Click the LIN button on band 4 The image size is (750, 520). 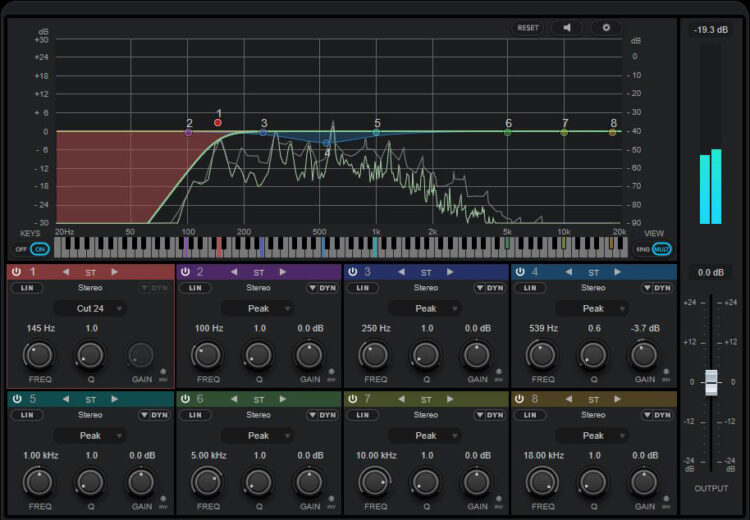pyautogui.click(x=530, y=288)
